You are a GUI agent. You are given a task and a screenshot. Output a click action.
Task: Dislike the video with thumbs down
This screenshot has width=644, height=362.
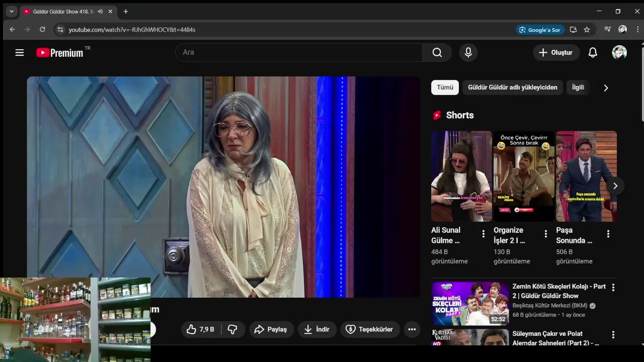(232, 329)
